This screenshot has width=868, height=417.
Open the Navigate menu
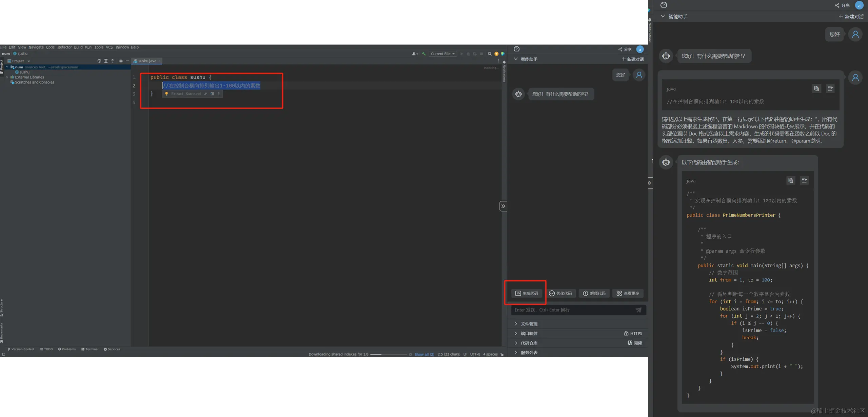pyautogui.click(x=36, y=47)
